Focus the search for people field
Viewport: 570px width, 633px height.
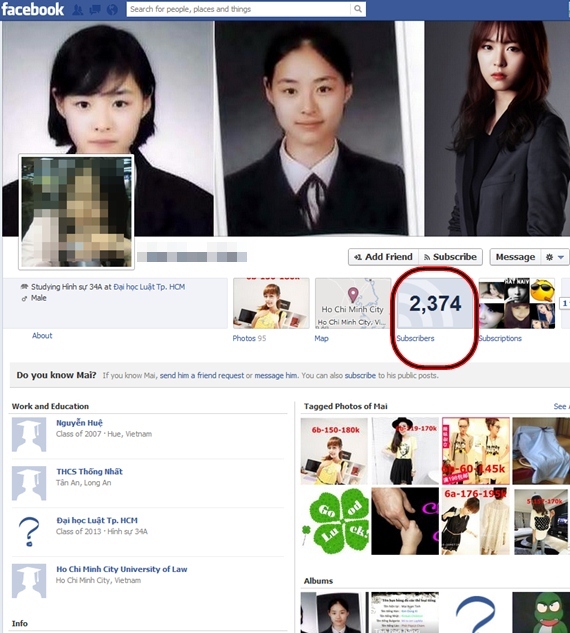coord(239,9)
